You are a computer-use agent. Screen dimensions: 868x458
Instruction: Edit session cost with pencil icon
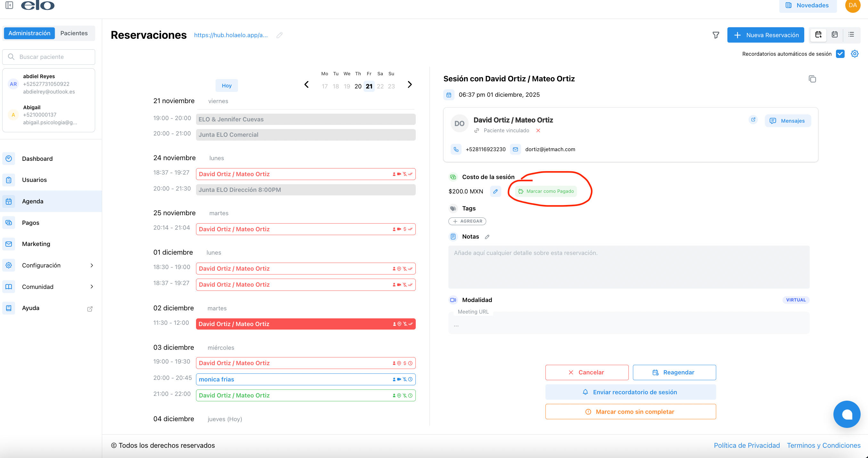click(495, 192)
